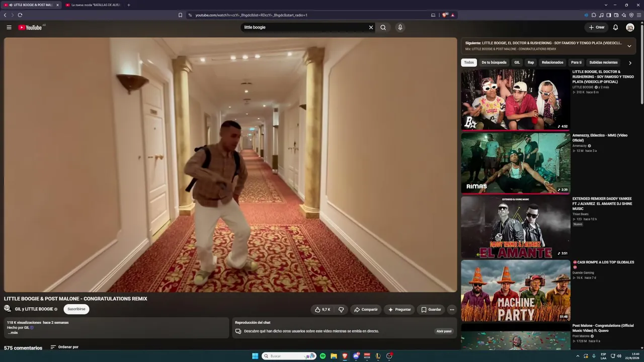
Task: Open Spotify from the taskbar
Action: click(x=323, y=356)
